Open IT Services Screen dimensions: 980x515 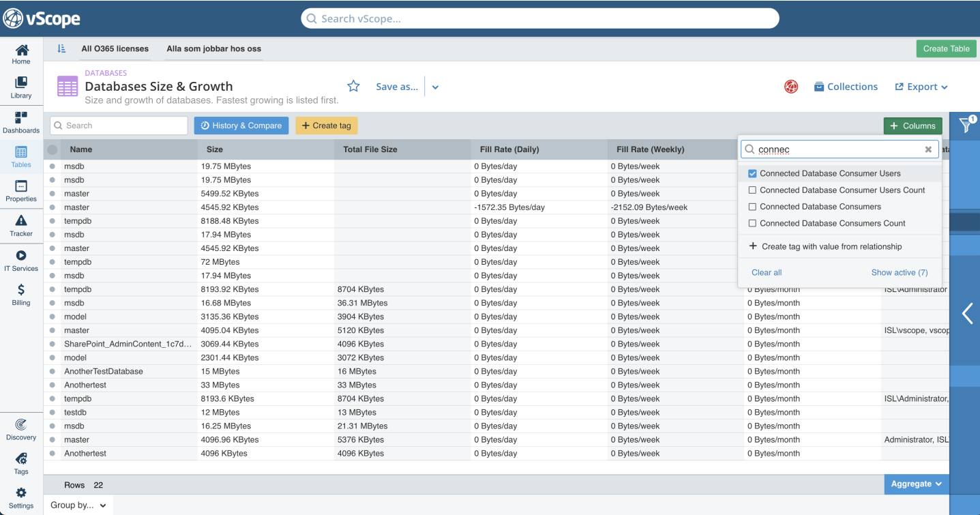[x=21, y=261]
